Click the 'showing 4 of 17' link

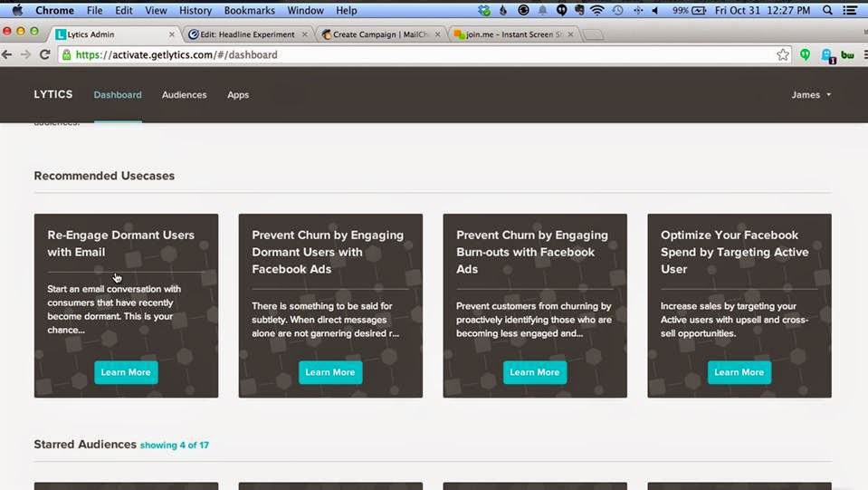pos(175,445)
